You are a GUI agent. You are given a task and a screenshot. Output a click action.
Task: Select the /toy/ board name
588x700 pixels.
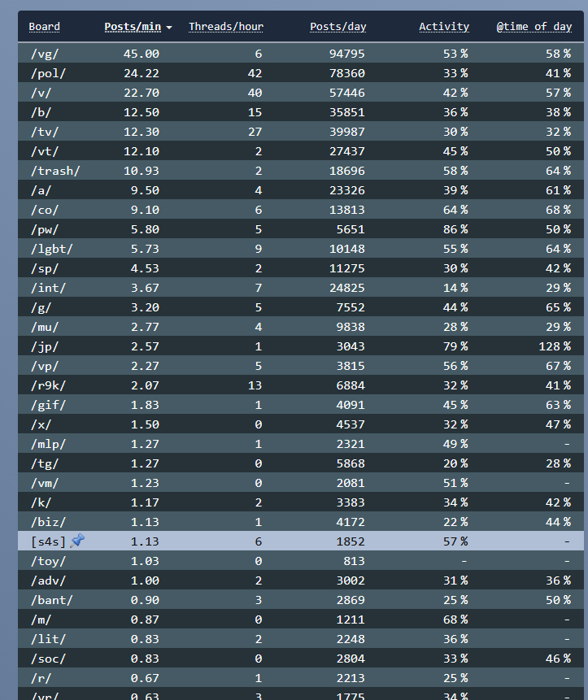click(x=48, y=562)
